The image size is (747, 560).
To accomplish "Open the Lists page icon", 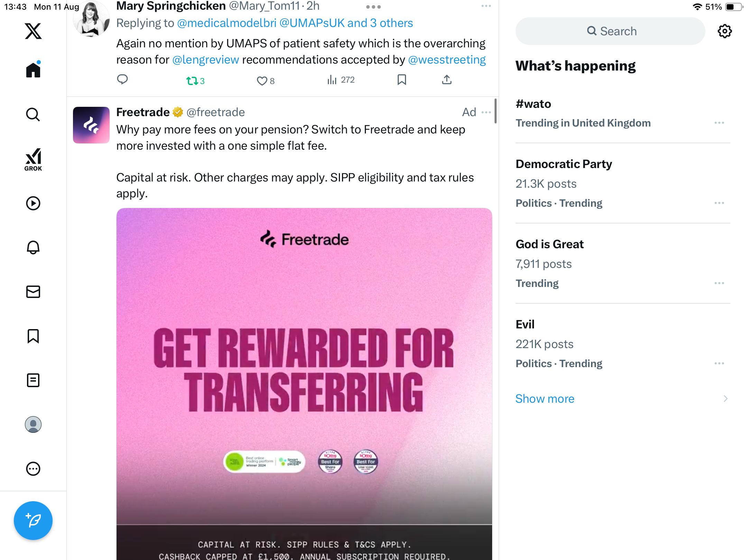I will click(x=33, y=380).
